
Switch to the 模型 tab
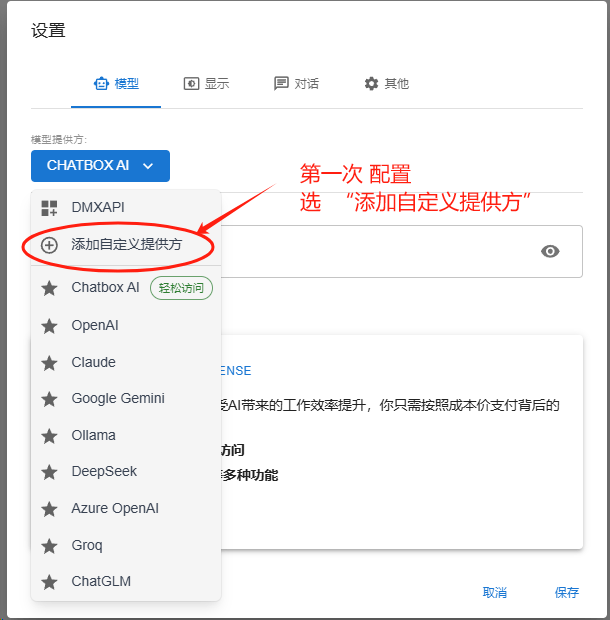116,84
